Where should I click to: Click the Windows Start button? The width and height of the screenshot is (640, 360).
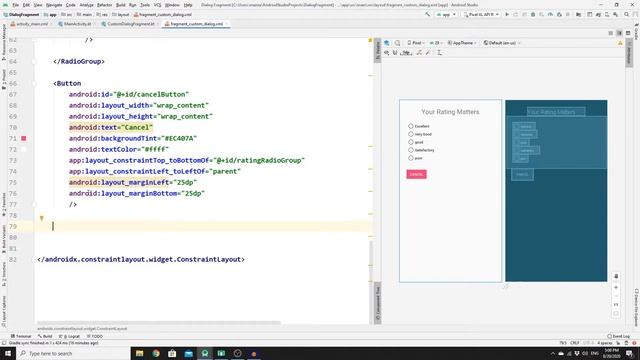click(8, 353)
